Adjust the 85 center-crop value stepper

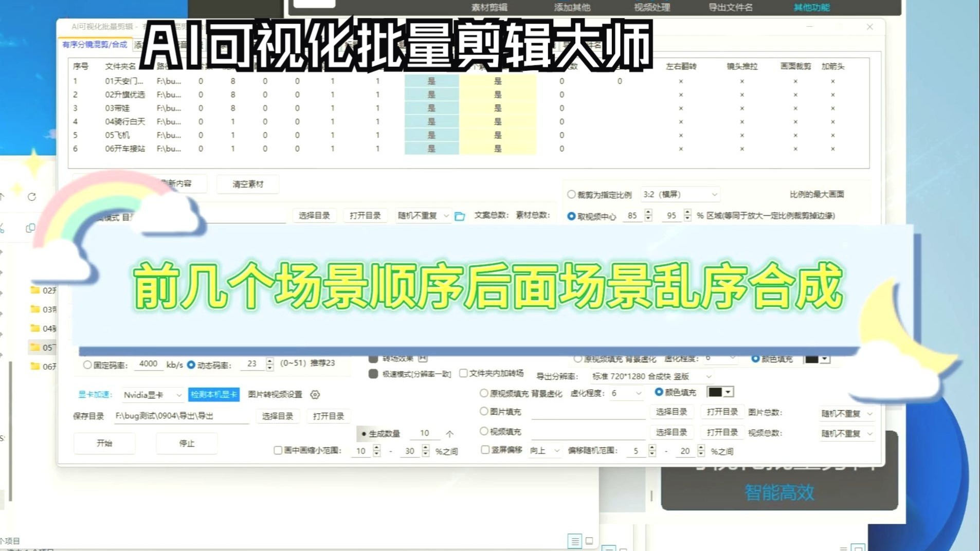(x=648, y=215)
